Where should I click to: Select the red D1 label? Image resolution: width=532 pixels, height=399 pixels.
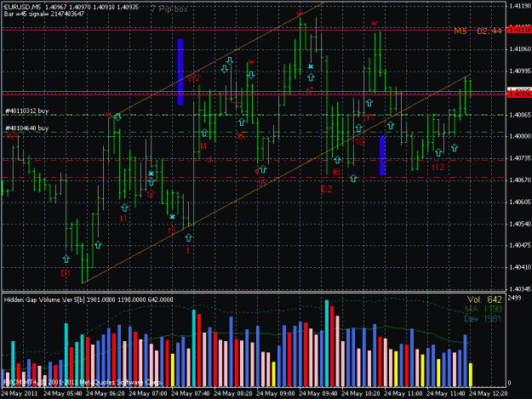click(x=66, y=273)
